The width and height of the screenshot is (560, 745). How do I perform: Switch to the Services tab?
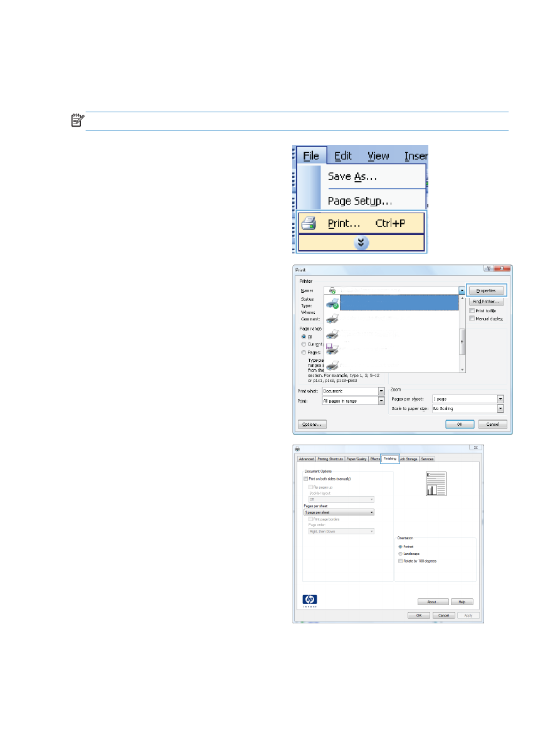click(428, 459)
